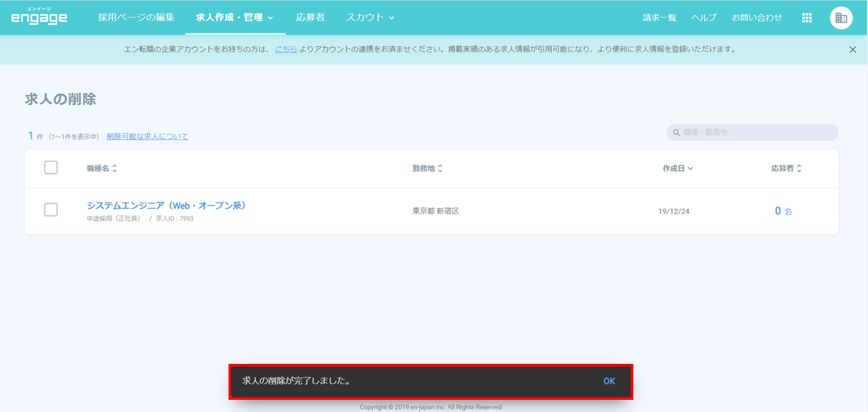
Task: Focus the 職種 / 勤務地 search field
Action: (752, 133)
